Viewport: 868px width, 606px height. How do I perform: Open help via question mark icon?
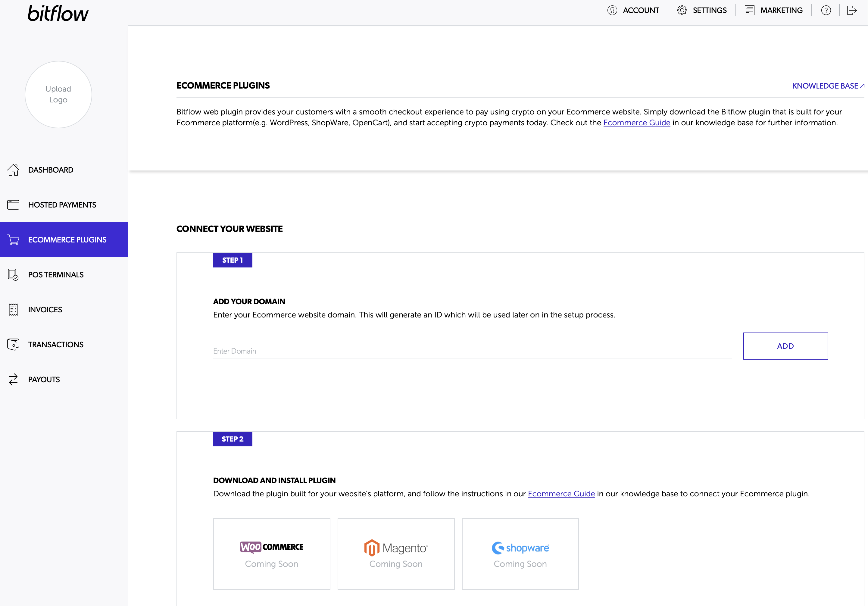[x=826, y=10]
